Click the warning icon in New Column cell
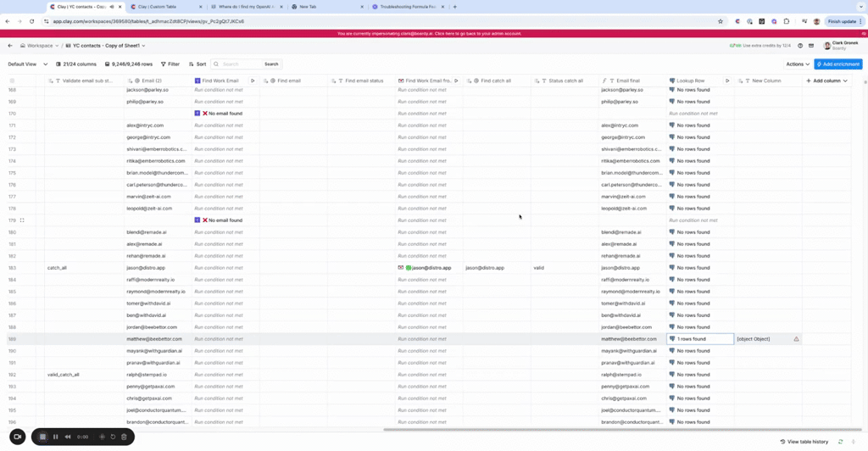Screen dimensions: 868x451 tap(796, 339)
